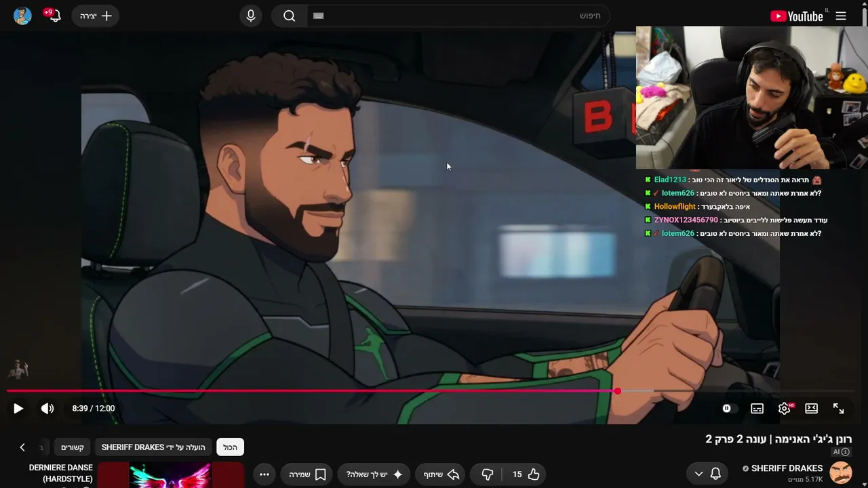Viewport: 868px width, 488px height.
Task: Show more chips with the left chevron
Action: click(x=22, y=447)
